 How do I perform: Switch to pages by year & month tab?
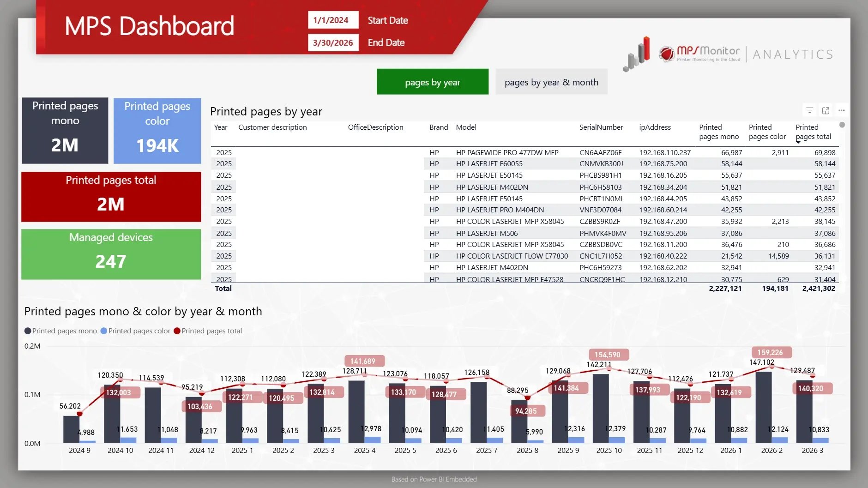click(551, 82)
